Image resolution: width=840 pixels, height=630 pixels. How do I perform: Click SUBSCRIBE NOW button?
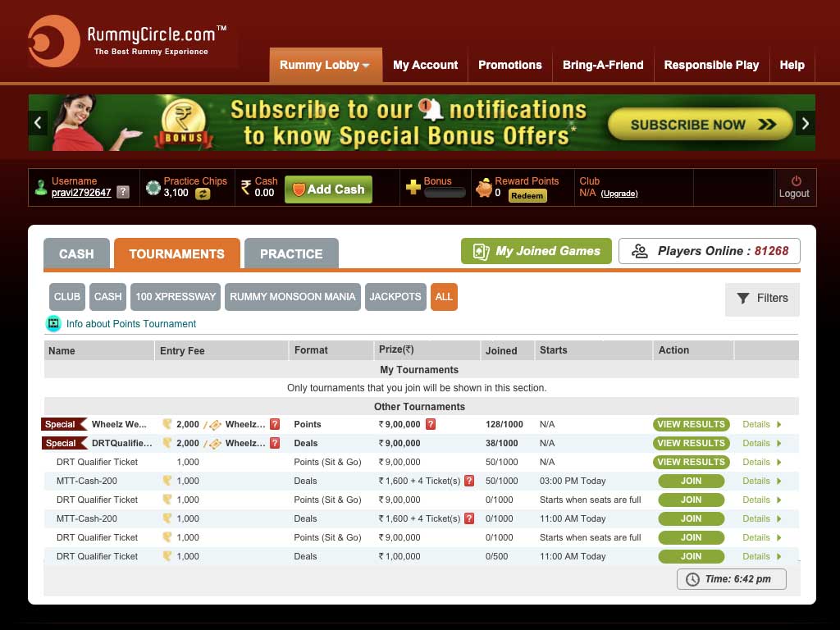pyautogui.click(x=701, y=125)
